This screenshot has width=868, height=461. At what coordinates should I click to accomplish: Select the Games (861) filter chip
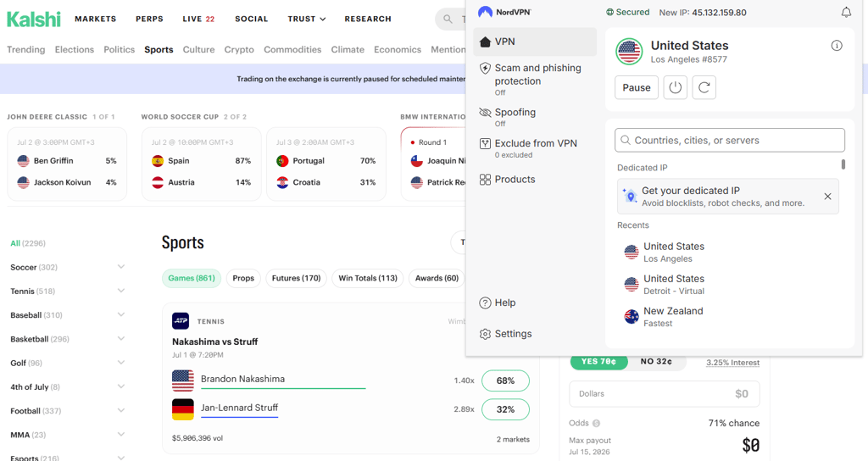click(192, 278)
